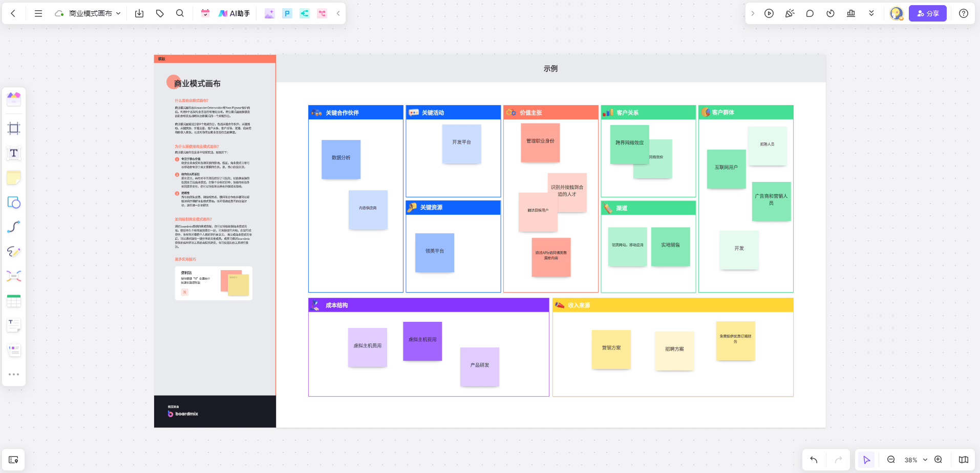Open the search magnifier icon
This screenshot has height=473, width=980.
[x=180, y=13]
